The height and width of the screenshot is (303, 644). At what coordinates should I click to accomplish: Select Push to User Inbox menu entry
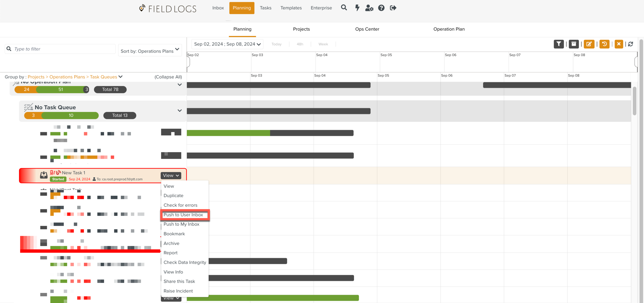(x=183, y=215)
